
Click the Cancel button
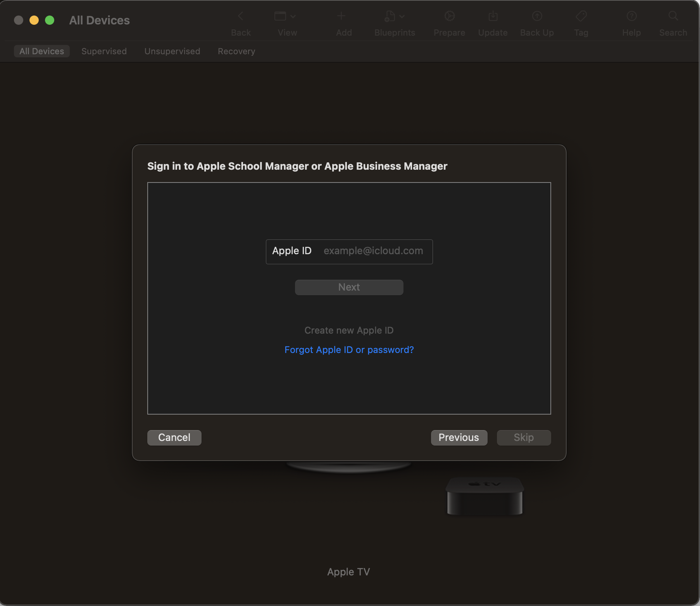click(x=174, y=438)
